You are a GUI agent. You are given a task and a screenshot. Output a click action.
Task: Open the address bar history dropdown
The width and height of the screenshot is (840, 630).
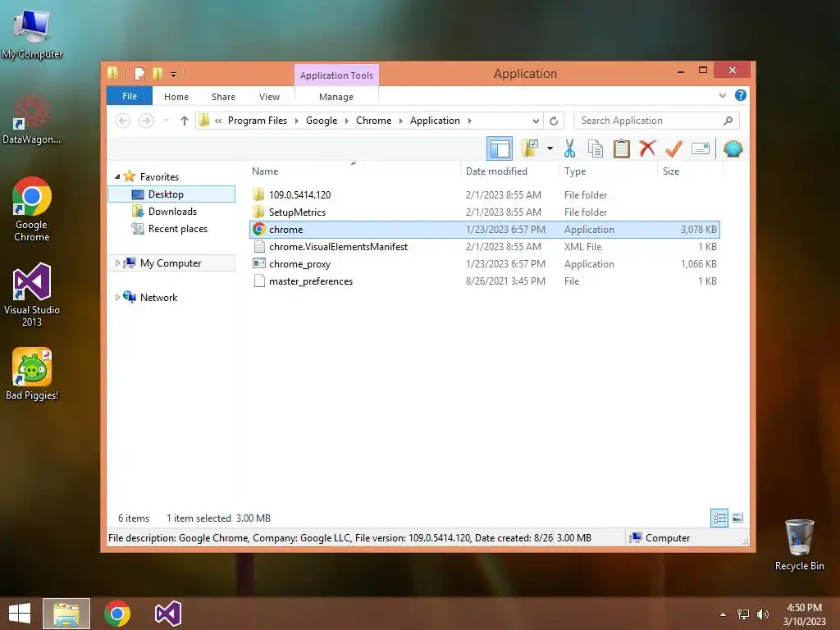click(536, 121)
